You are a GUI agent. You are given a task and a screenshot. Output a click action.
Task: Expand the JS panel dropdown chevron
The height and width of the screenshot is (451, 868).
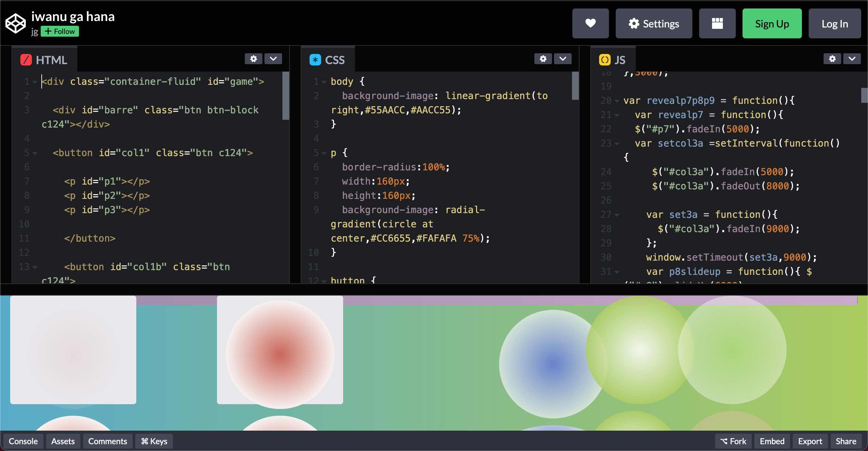pos(852,59)
